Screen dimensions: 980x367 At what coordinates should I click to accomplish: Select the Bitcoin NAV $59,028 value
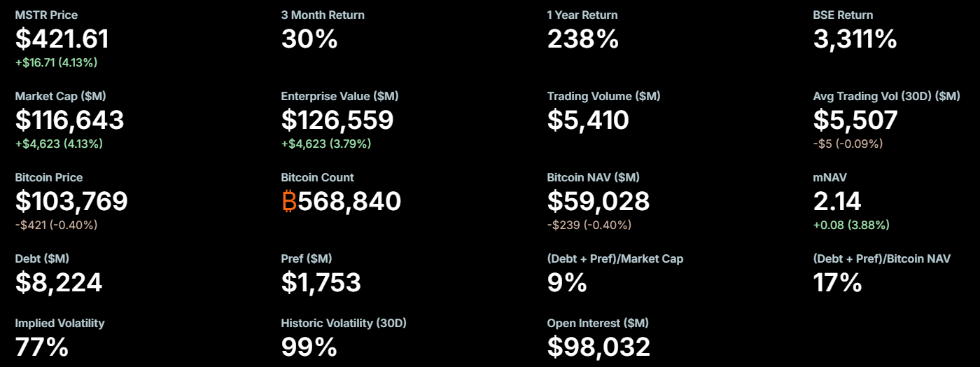[598, 202]
